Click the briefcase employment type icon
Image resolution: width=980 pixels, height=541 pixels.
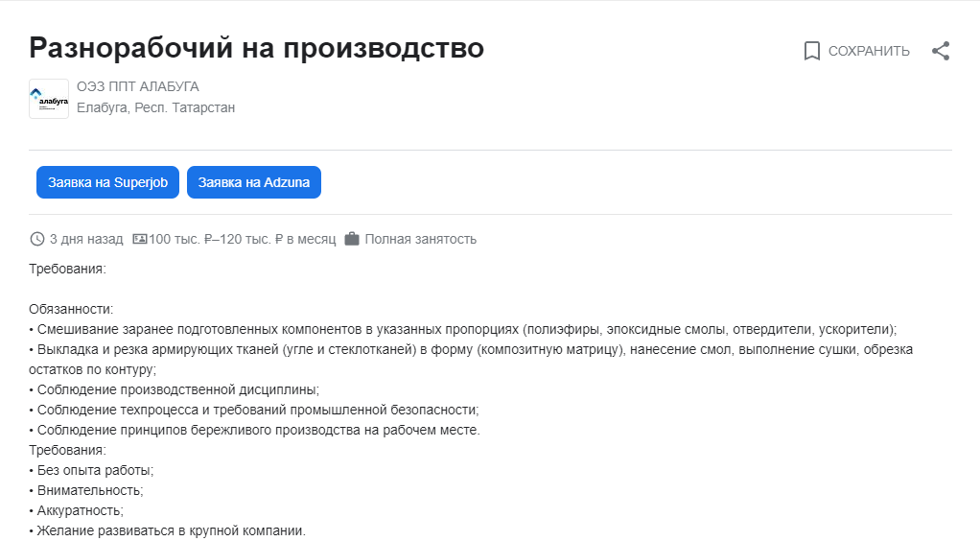point(352,239)
